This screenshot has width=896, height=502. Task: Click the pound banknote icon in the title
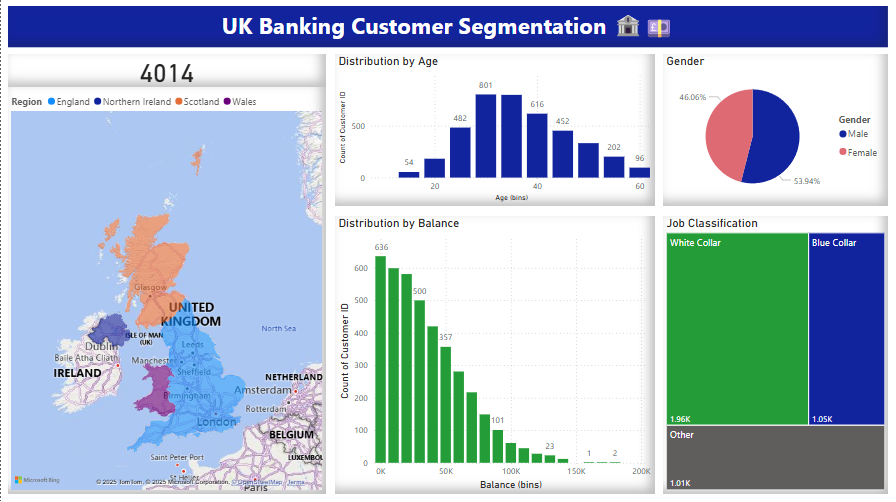[658, 27]
